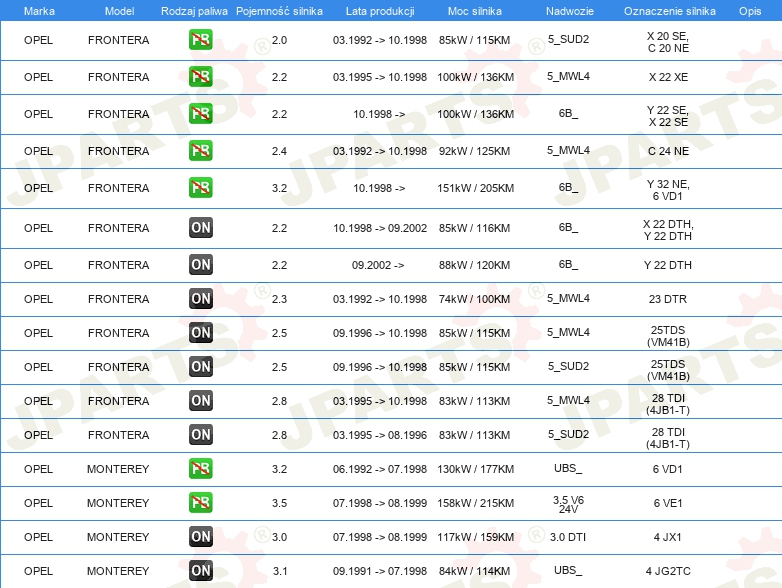Click the PB fuel icon for the Frontera 2.4 engine

(200, 151)
